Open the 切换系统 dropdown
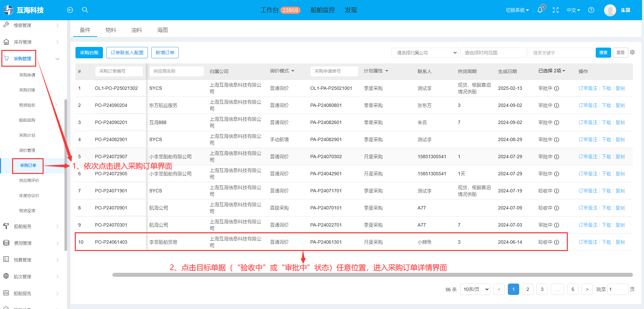Viewport: 644px width, 309px height. tap(517, 10)
